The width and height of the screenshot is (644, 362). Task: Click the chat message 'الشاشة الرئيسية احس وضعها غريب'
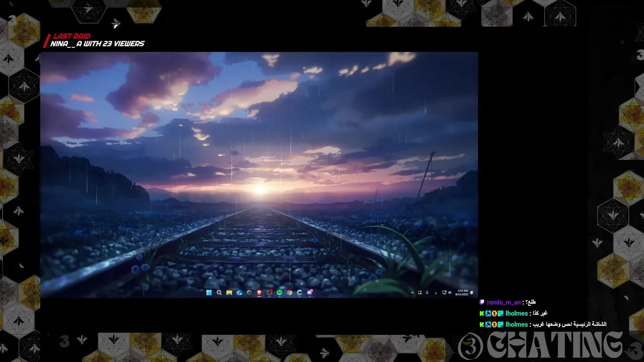pos(570,324)
